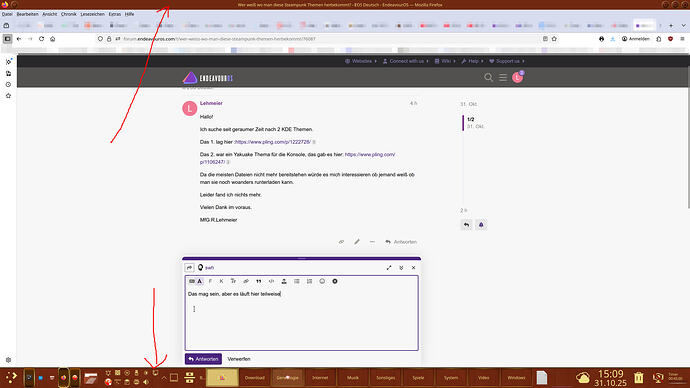Image resolution: width=690 pixels, height=388 pixels.
Task: Click the bold formatting icon in composer
Action: point(210,281)
